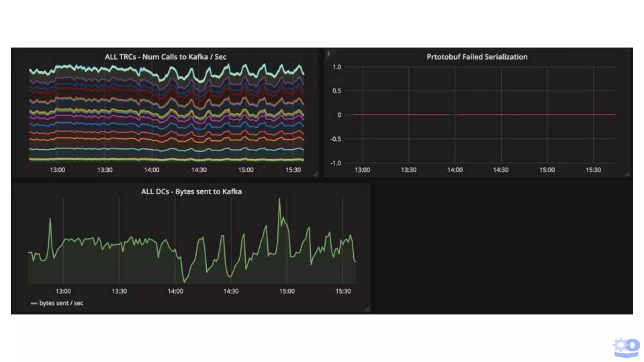The width and height of the screenshot is (644, 362).
Task: Click the robot gear logo in slide corner
Action: pos(626,348)
